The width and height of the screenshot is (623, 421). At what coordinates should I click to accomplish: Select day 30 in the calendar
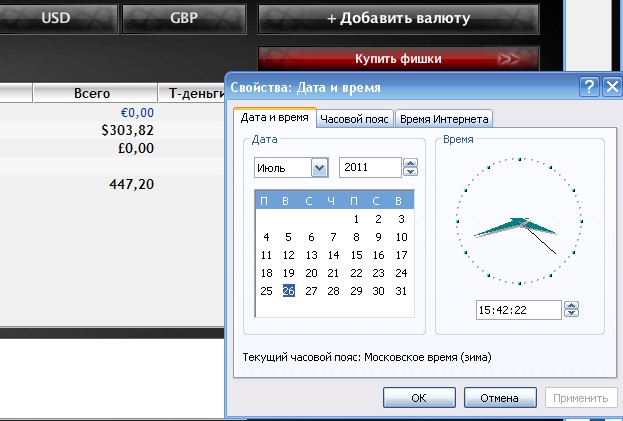(378, 291)
